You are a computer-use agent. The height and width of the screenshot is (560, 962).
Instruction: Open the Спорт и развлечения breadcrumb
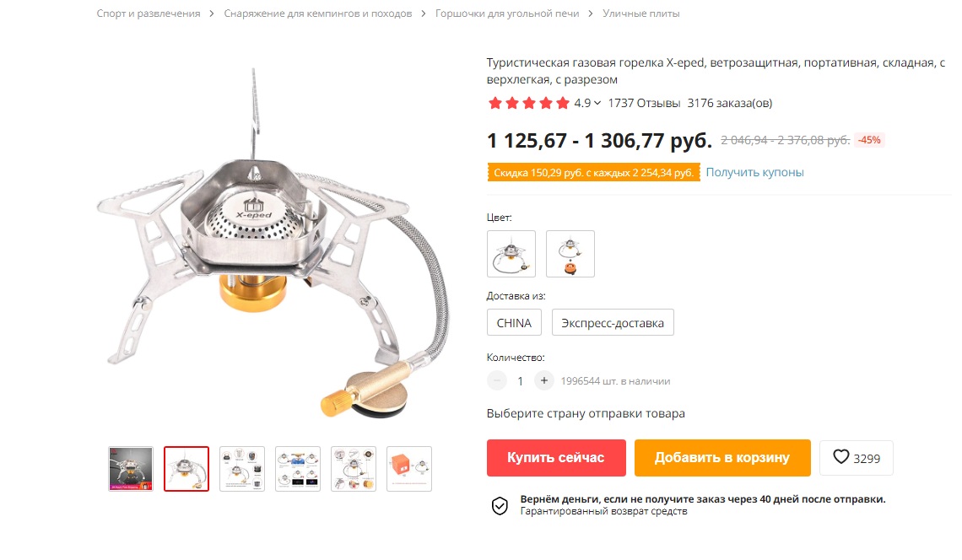(x=149, y=13)
